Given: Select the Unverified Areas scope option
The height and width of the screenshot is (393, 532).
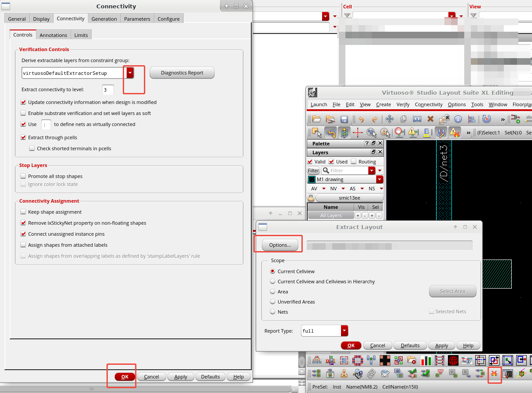Looking at the screenshot, I should click(x=273, y=302).
